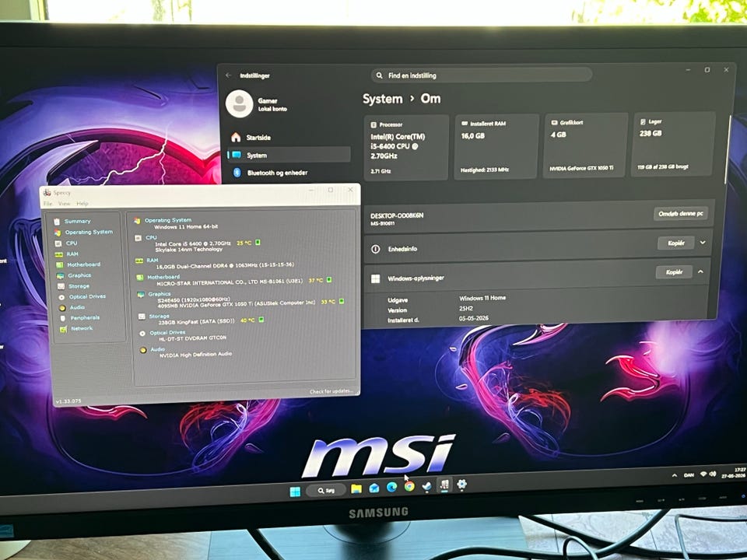Expand the Enhedsinfo section chevron
This screenshot has width=747, height=560.
click(703, 243)
